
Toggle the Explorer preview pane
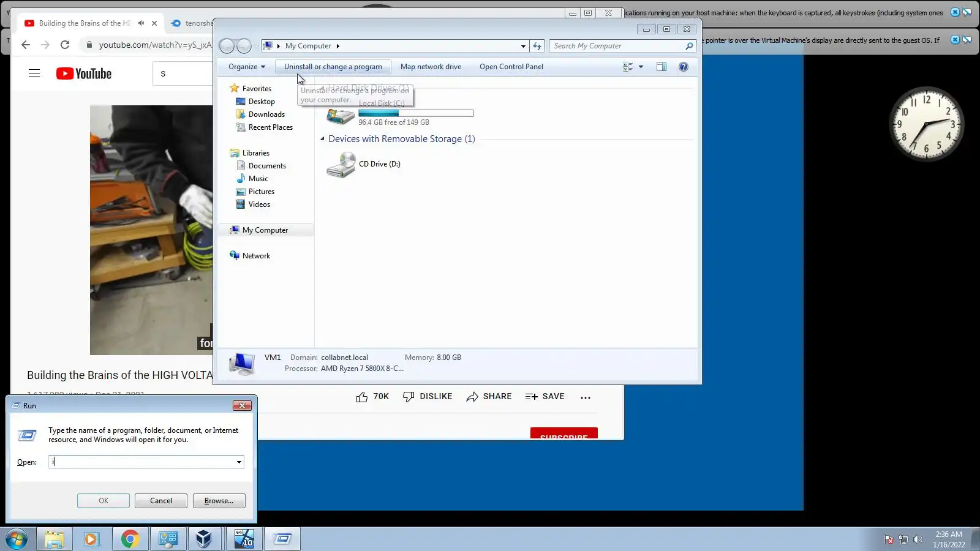(661, 67)
